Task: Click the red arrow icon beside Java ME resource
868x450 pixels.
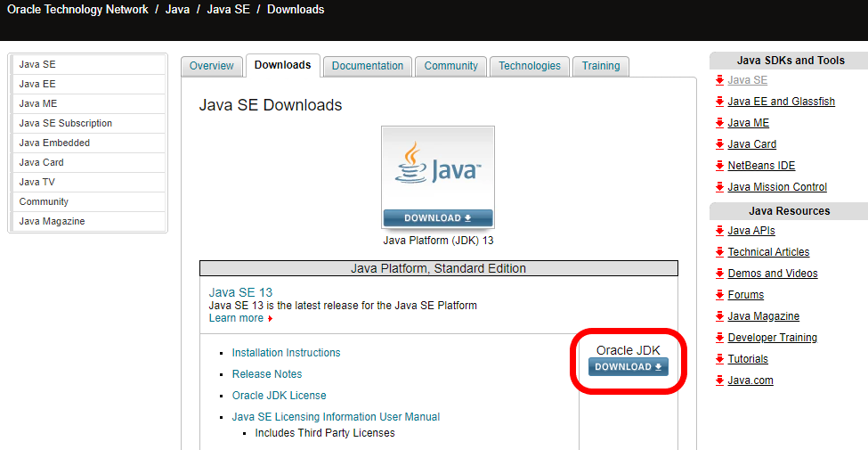Action: [x=719, y=123]
